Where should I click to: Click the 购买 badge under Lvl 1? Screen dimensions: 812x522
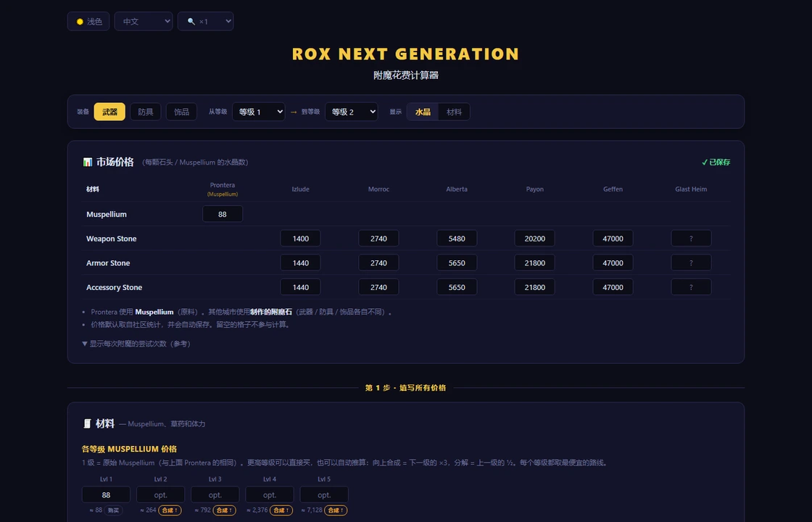point(113,510)
